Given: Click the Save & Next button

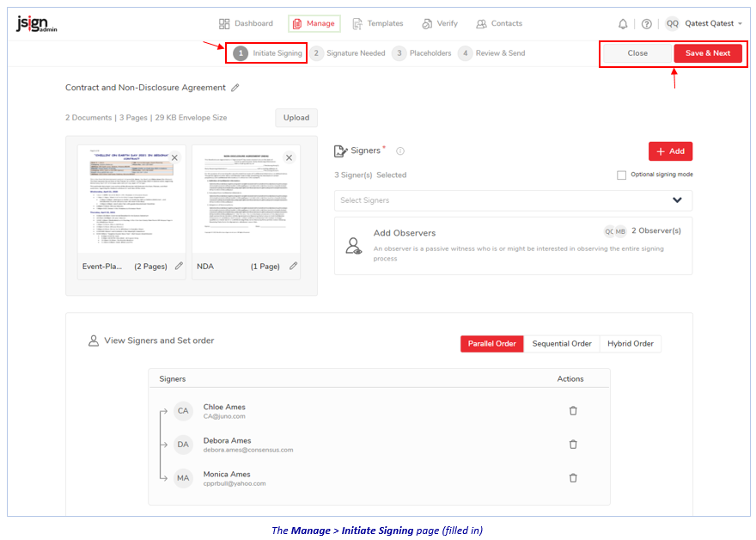Looking at the screenshot, I should pyautogui.click(x=707, y=53).
